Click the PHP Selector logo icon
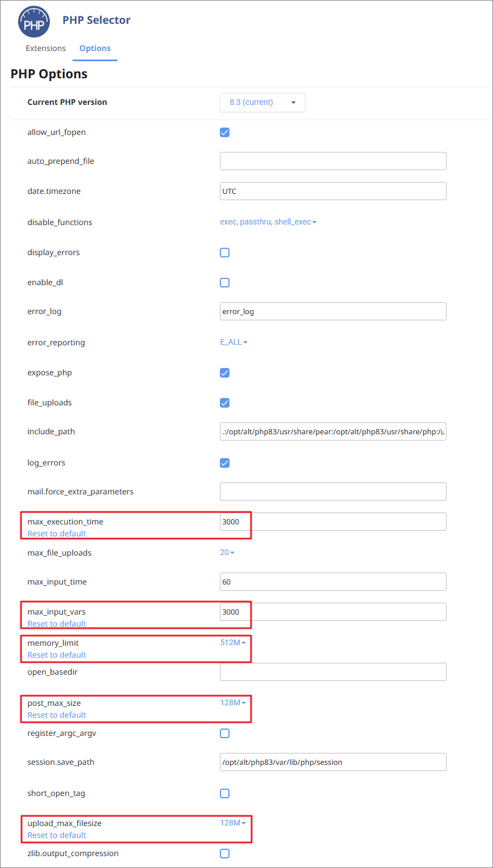 point(33,22)
